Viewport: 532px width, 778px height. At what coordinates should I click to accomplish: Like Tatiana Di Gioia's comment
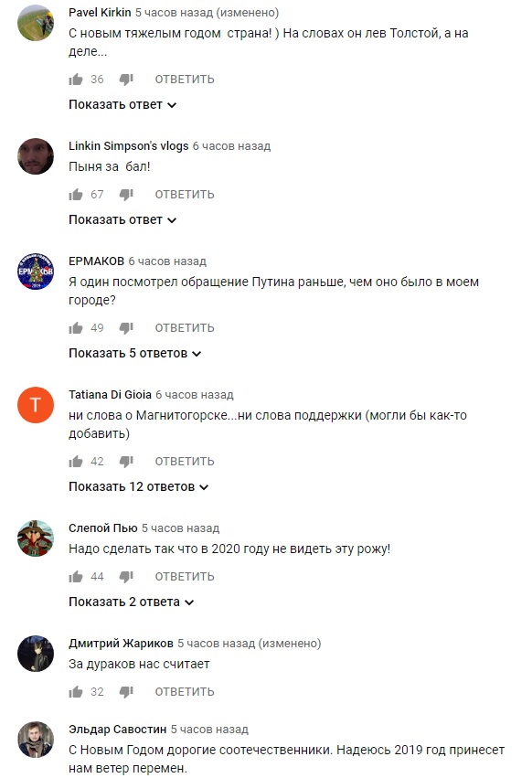76,462
